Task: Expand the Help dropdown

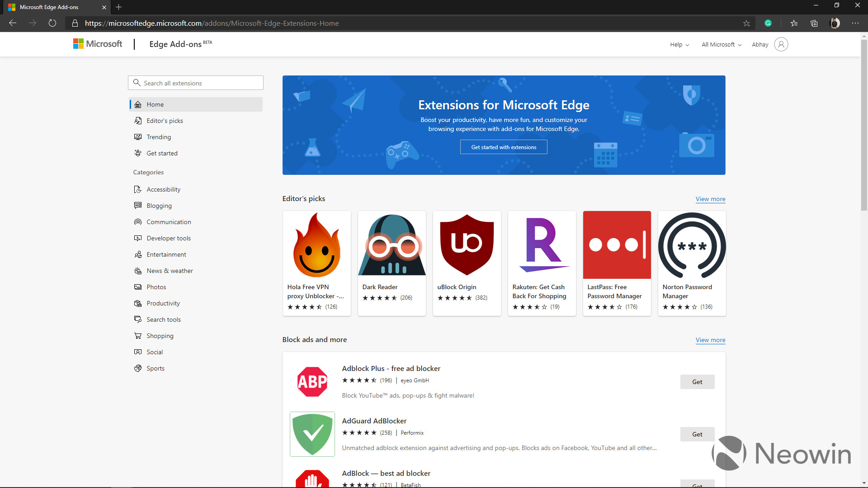Action: pyautogui.click(x=679, y=44)
